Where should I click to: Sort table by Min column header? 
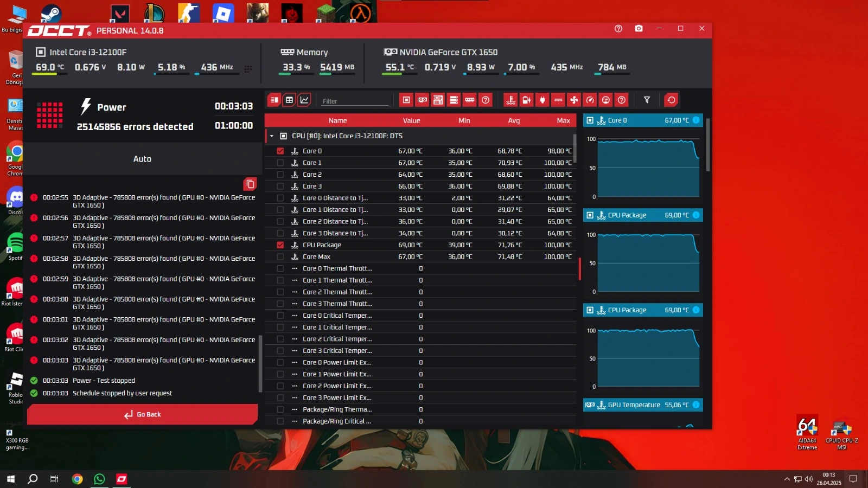(464, 120)
